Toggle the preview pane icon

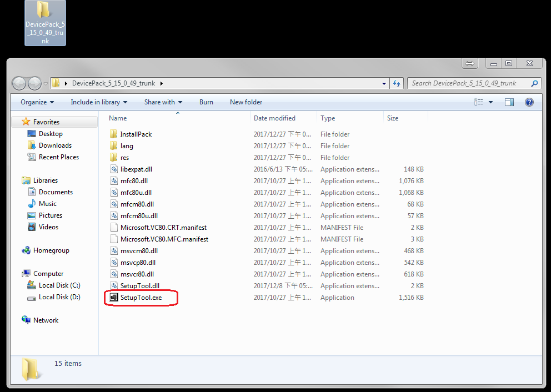pyautogui.click(x=509, y=102)
